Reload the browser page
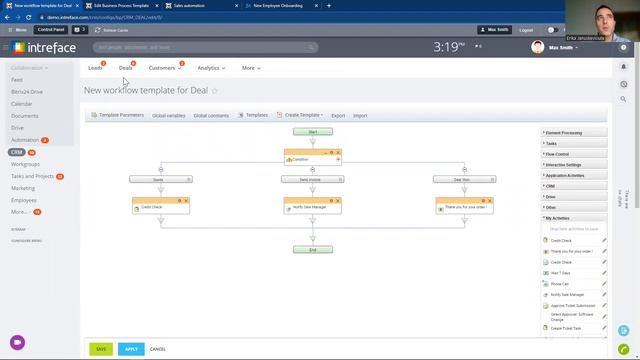Image resolution: width=640 pixels, height=360 pixels. (29, 18)
